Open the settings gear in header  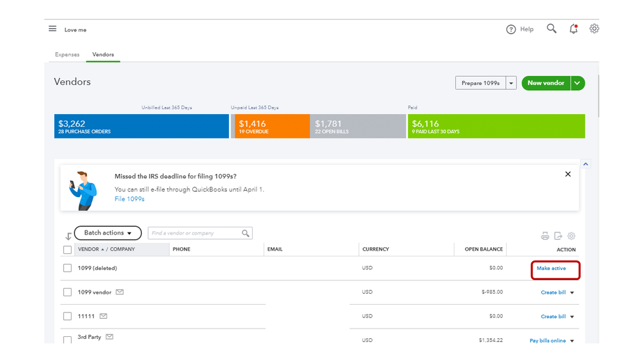[594, 29]
